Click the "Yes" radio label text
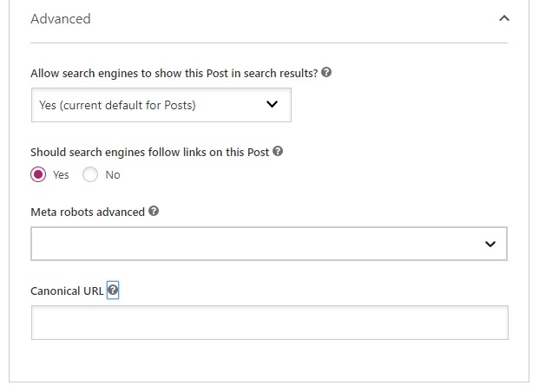Screen dimensions: 539x392 (x=61, y=175)
